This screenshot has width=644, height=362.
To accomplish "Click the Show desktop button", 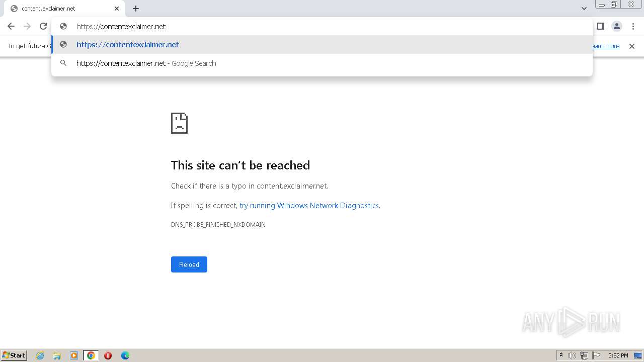I will pos(638,355).
